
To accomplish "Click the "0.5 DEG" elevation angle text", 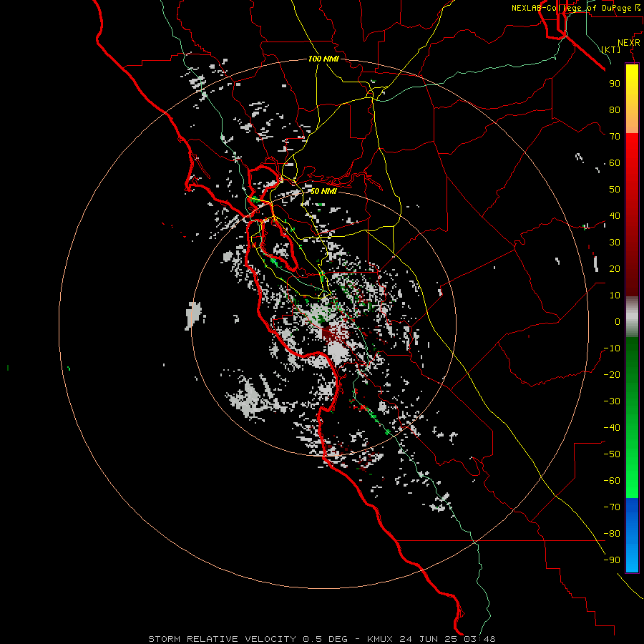I will tap(325, 639).
